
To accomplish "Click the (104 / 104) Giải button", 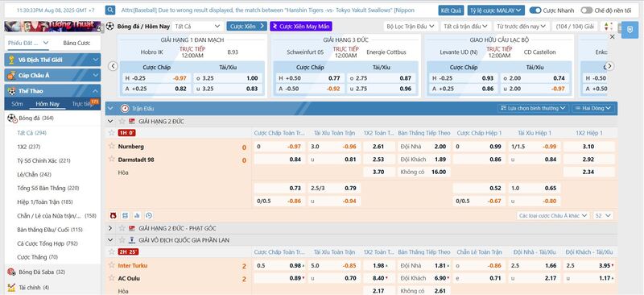I will pyautogui.click(x=575, y=27).
